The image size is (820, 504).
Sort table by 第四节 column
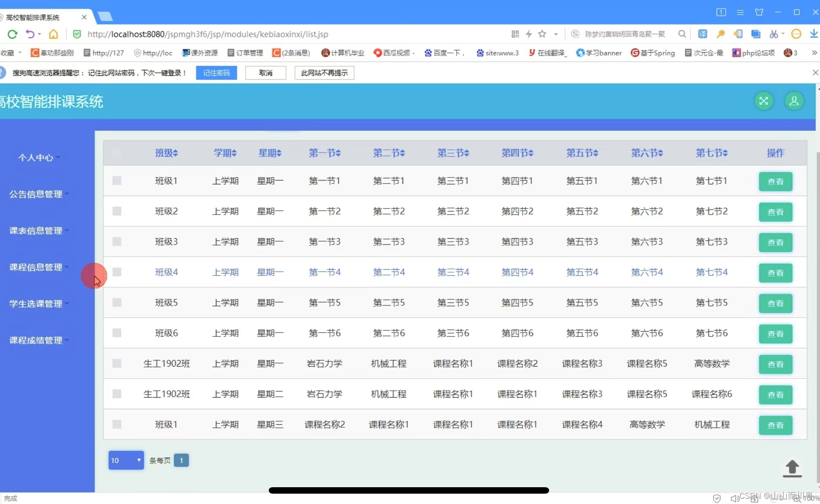(518, 153)
